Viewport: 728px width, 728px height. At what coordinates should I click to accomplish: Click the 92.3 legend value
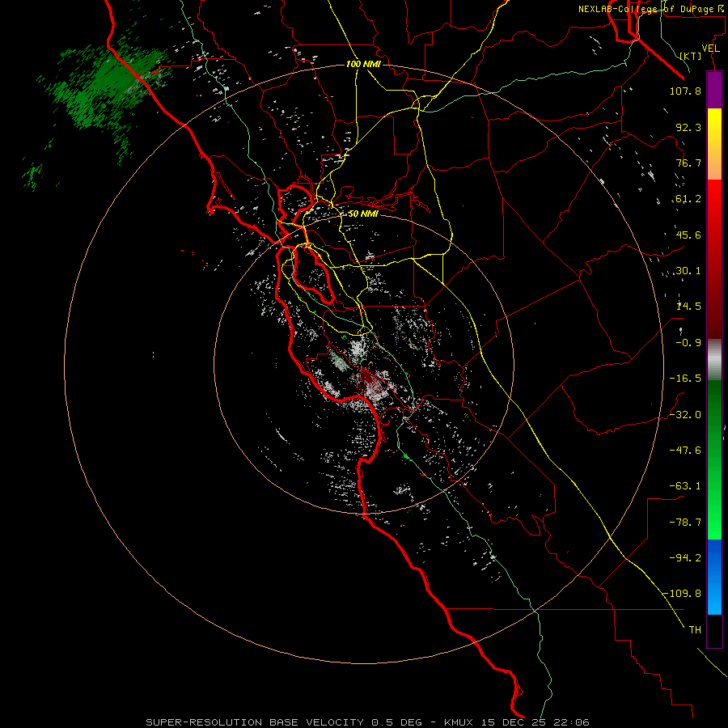[688, 127]
